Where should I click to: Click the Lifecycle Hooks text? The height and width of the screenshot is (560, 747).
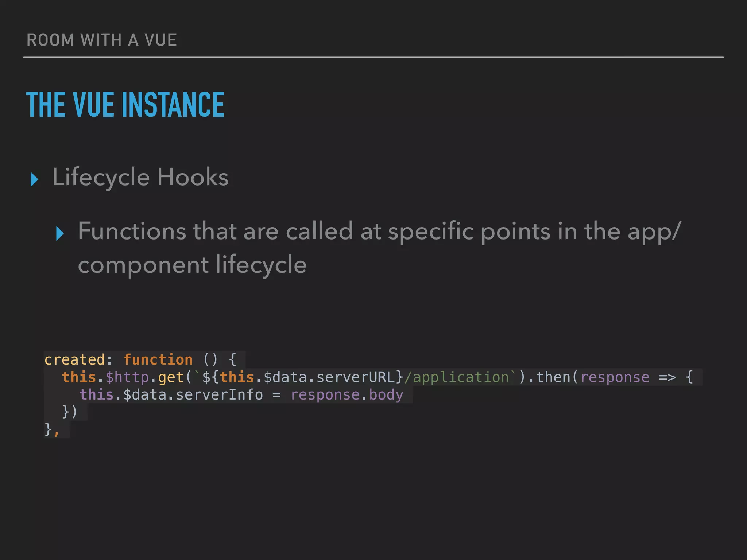[x=140, y=178]
